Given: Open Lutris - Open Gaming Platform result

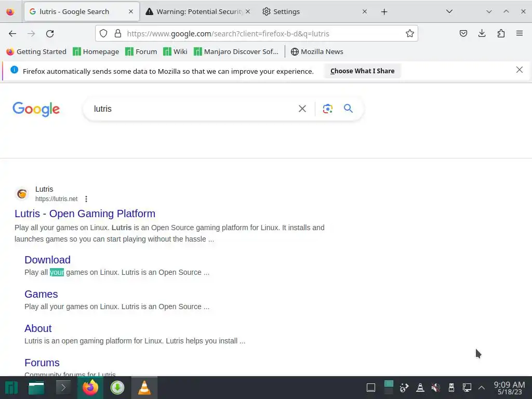Looking at the screenshot, I should pos(85,214).
